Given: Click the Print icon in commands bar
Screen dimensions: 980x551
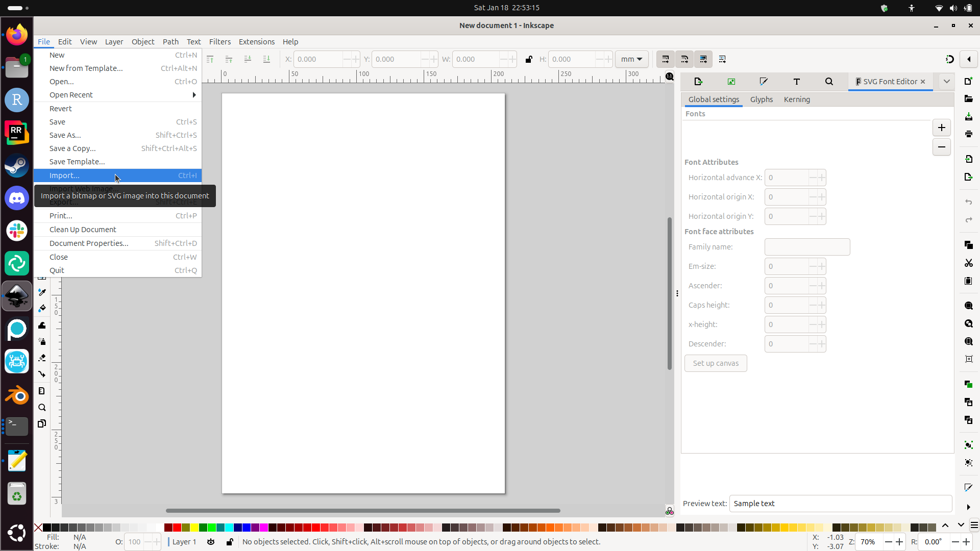Looking at the screenshot, I should [968, 134].
